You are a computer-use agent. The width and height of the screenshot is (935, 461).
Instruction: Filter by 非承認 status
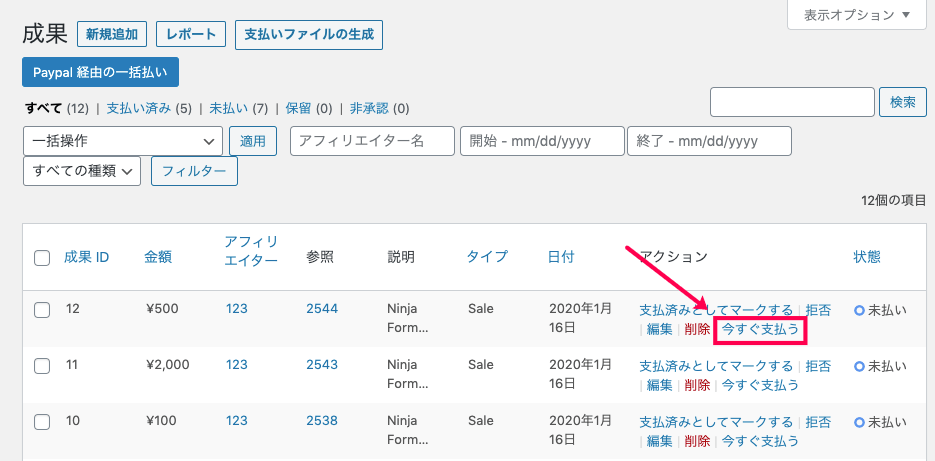[x=369, y=109]
